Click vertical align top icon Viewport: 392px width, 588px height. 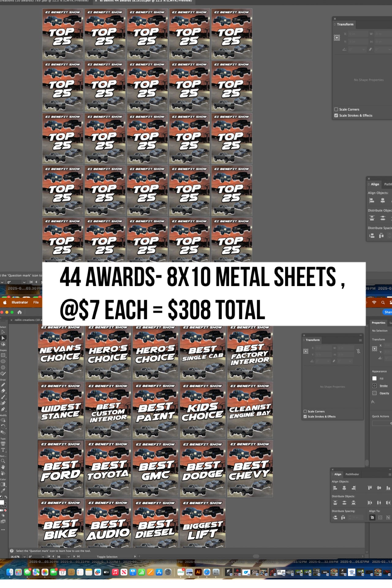point(370,488)
